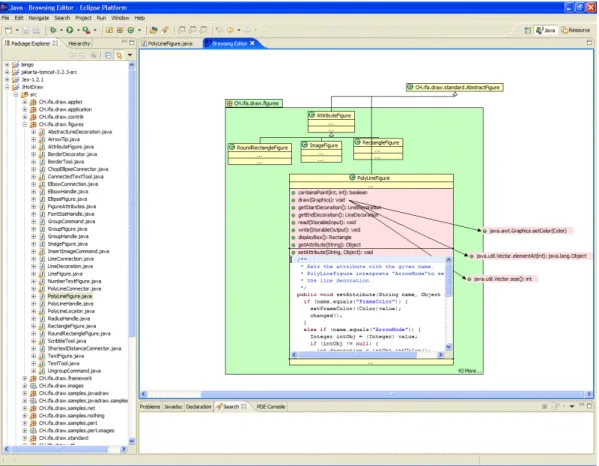The height and width of the screenshot is (466, 599).
Task: Select draw(Graphics): void method
Action: (x=321, y=200)
